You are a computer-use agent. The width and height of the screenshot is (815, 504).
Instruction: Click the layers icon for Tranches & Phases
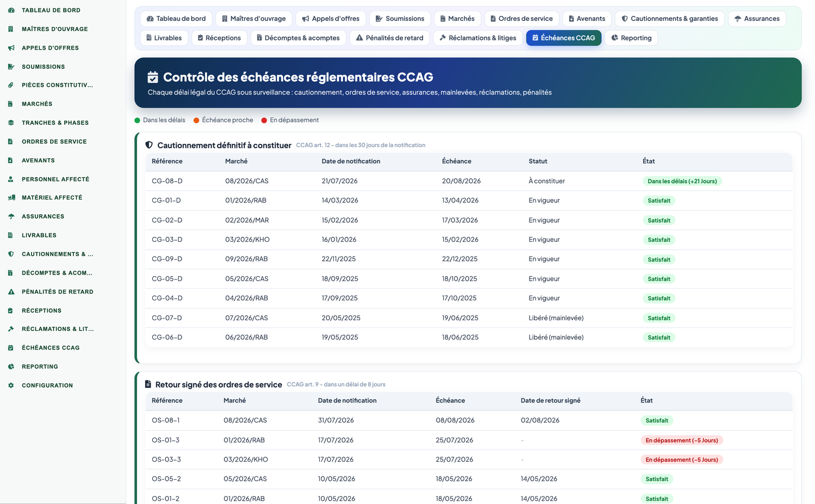tap(11, 123)
